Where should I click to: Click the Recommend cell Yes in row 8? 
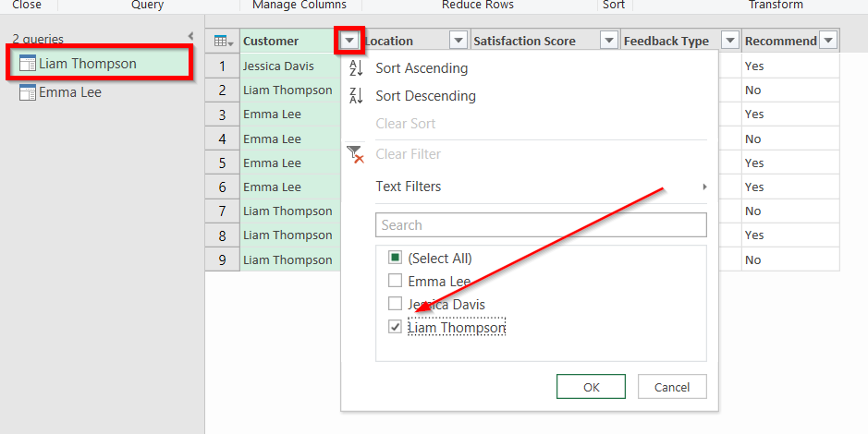(790, 235)
